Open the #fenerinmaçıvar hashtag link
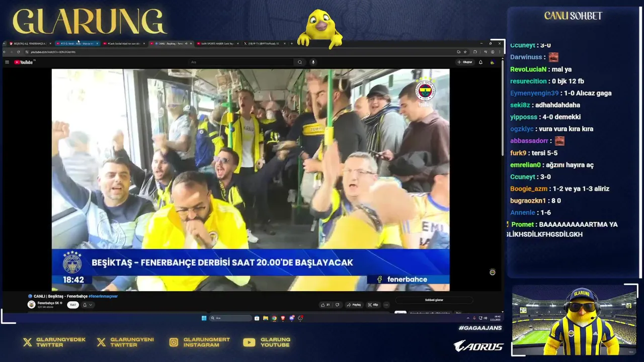The height and width of the screenshot is (362, 644). [103, 296]
